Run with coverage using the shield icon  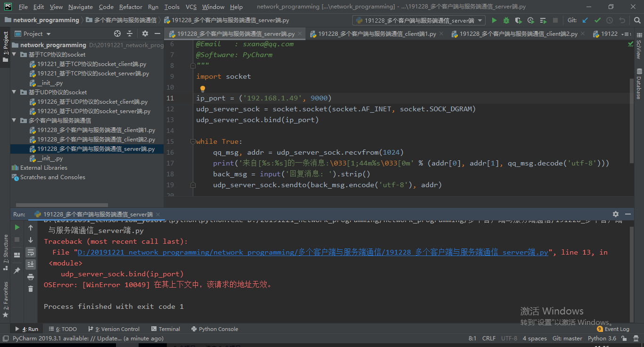click(x=519, y=20)
